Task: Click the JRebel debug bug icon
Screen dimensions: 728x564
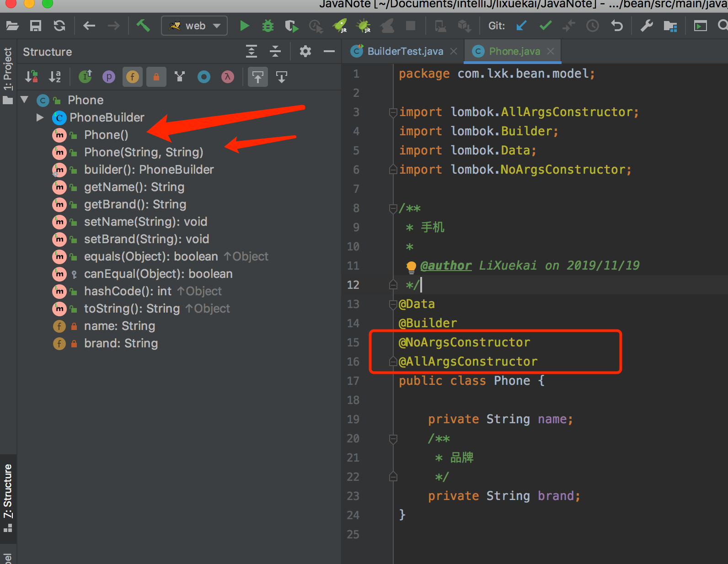Action: (x=364, y=26)
